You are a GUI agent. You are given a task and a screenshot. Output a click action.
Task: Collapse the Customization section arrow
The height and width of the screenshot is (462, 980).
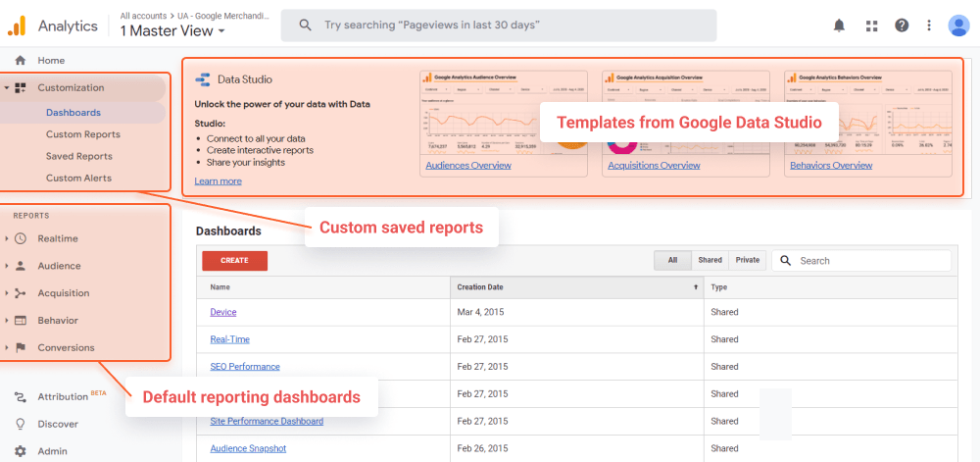[6, 88]
